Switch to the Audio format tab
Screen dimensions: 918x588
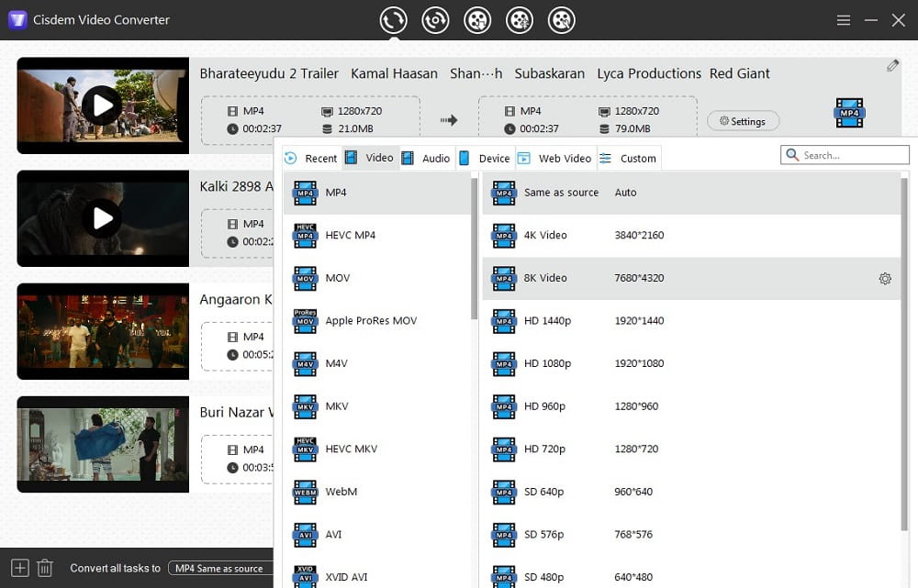tap(426, 158)
